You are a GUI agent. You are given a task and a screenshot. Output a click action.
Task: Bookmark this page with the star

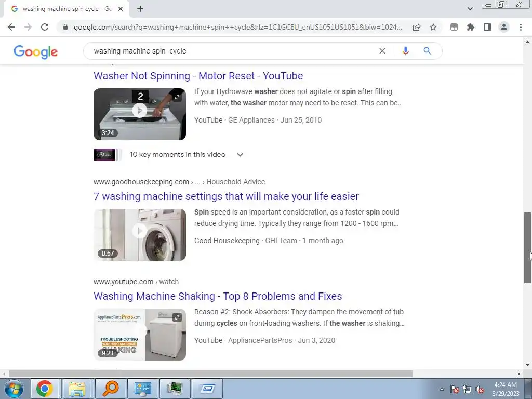pyautogui.click(x=433, y=27)
